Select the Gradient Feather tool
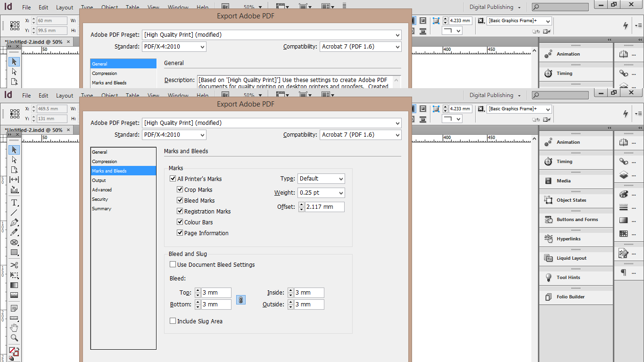The height and width of the screenshot is (362, 644). (x=14, y=295)
